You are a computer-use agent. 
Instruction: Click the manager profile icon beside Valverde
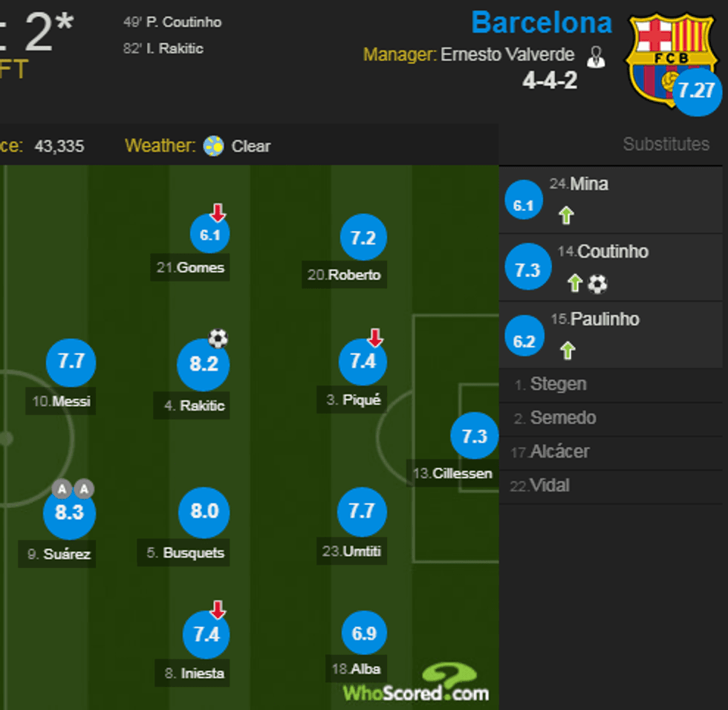(x=596, y=56)
